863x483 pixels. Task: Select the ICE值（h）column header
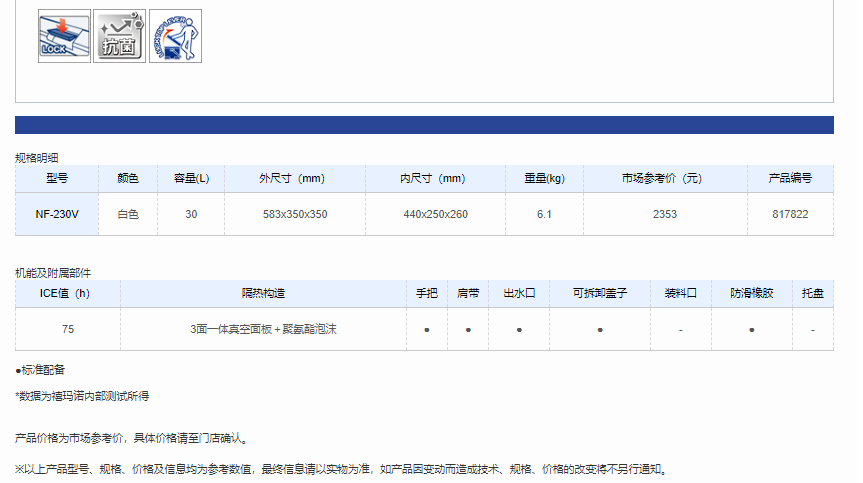pyautogui.click(x=68, y=293)
